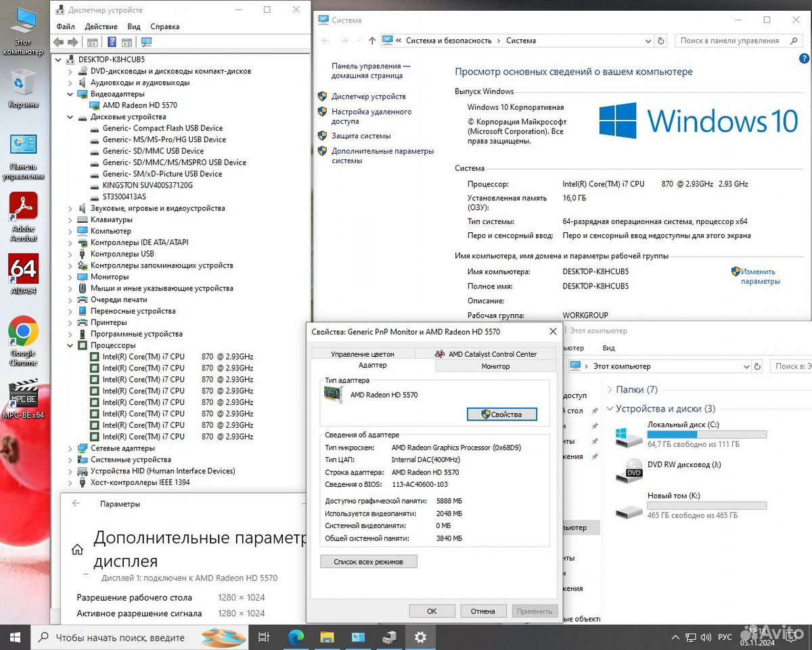The image size is (812, 650).
Task: Click Device Manager taskbar icon
Action: (x=389, y=637)
